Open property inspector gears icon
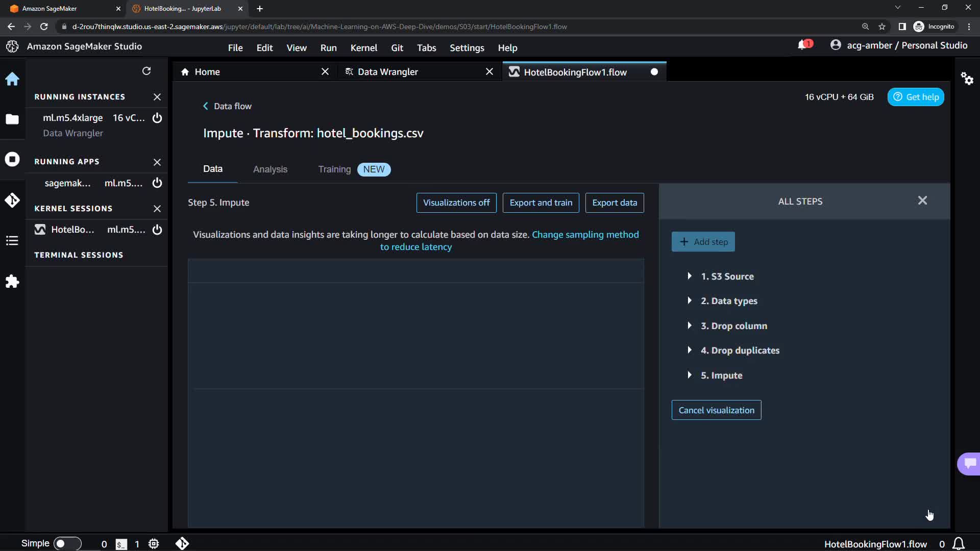980x551 pixels. (x=967, y=79)
